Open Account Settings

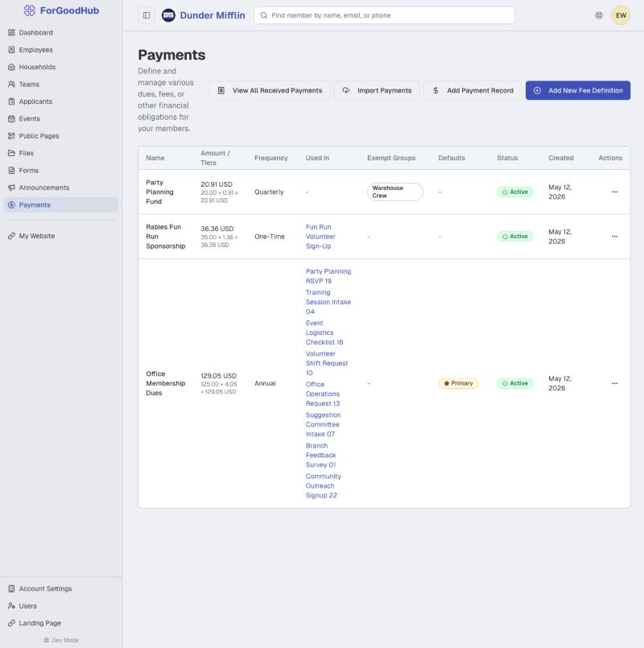tap(61, 588)
